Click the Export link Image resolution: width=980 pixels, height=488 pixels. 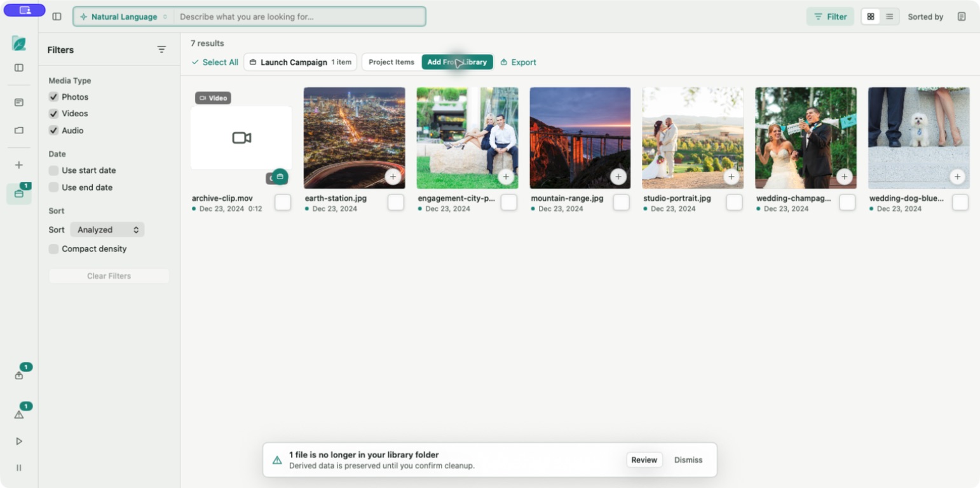519,62
